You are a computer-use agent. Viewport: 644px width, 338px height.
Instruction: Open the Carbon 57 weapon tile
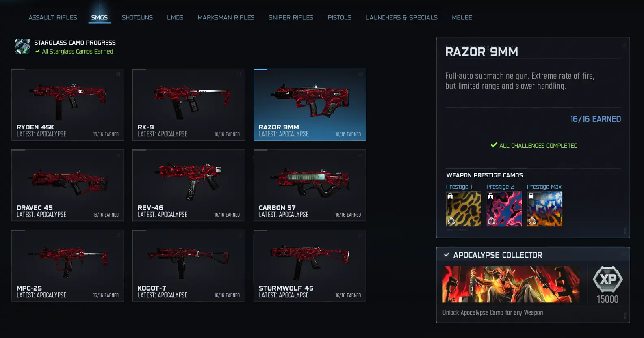tap(310, 185)
